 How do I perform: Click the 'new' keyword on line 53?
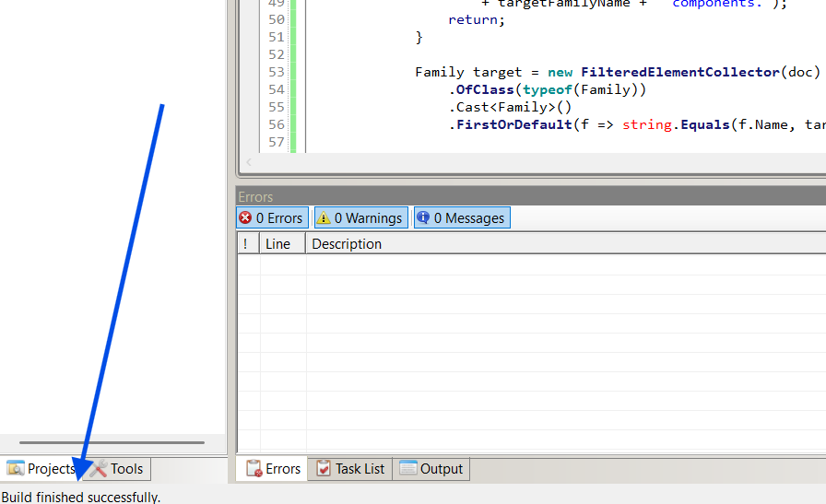coord(560,72)
